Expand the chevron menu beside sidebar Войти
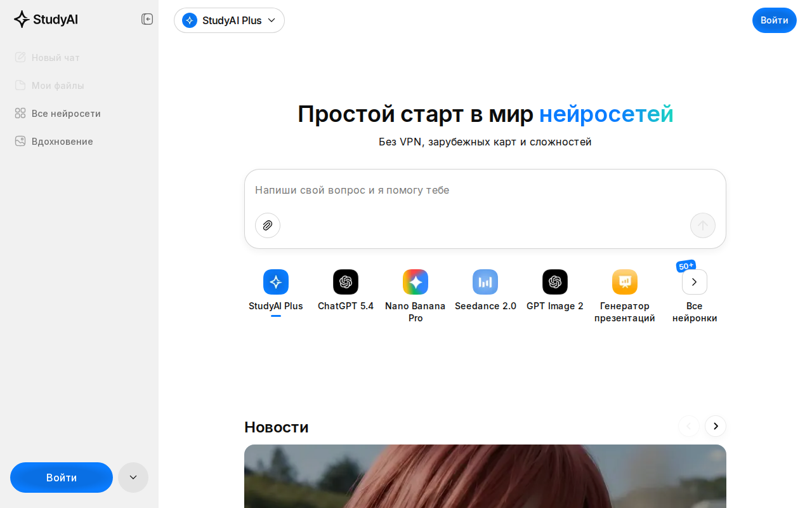Screen dimensions: 812x508 click(133, 478)
